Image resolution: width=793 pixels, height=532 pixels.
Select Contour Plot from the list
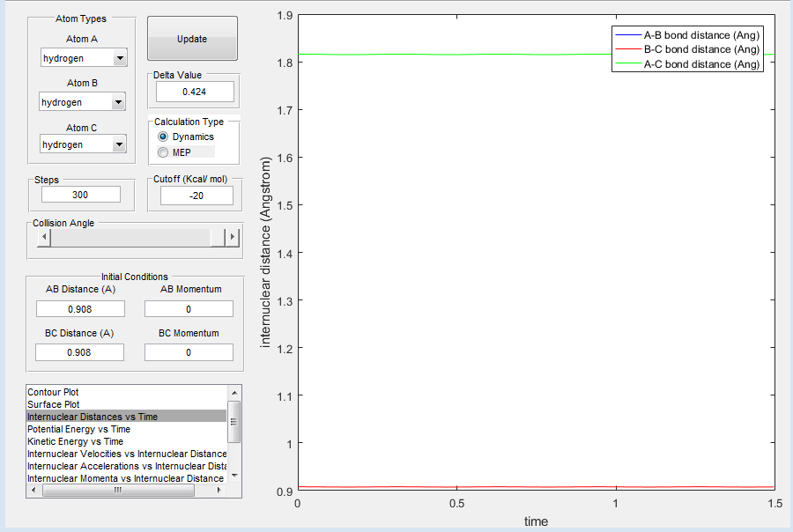point(53,392)
